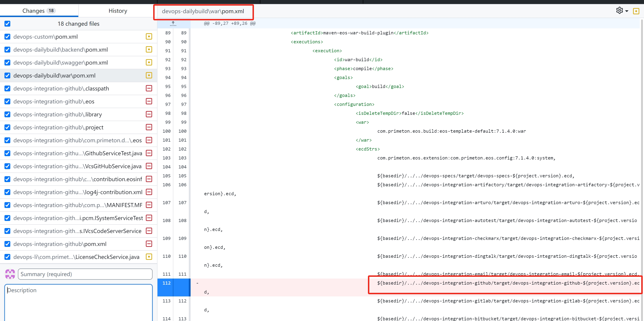Toggle the 18 changed files select-all checkbox

[8, 24]
